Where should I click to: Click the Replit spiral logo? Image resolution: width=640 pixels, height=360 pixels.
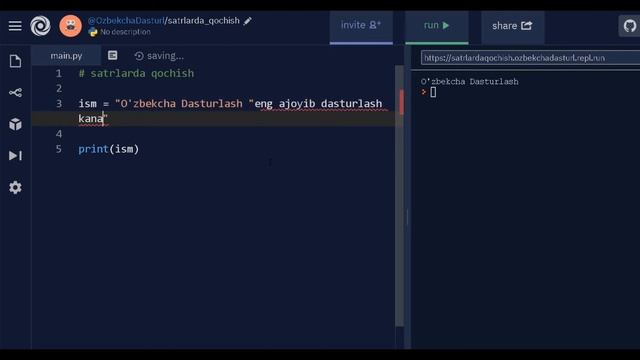[40, 26]
